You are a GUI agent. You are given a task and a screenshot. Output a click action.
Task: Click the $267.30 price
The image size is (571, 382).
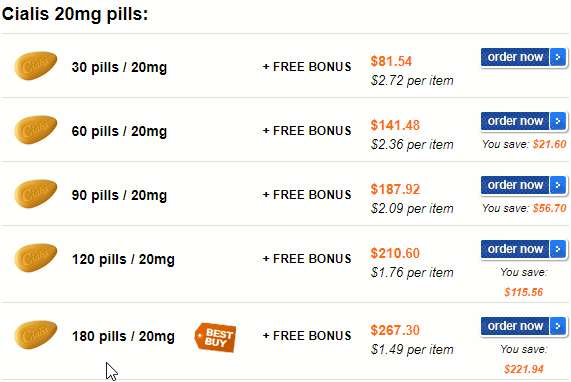[x=395, y=330]
